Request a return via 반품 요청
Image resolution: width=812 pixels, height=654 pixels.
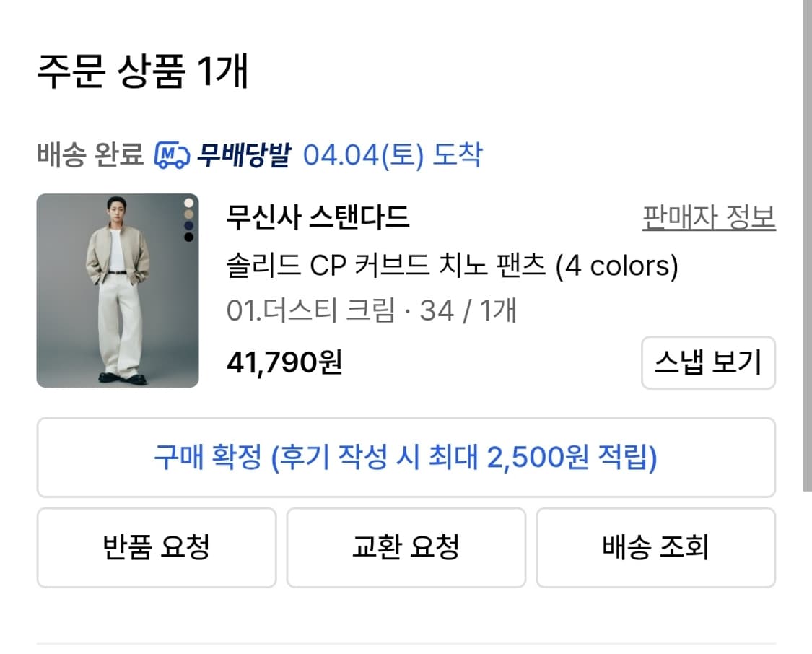156,547
